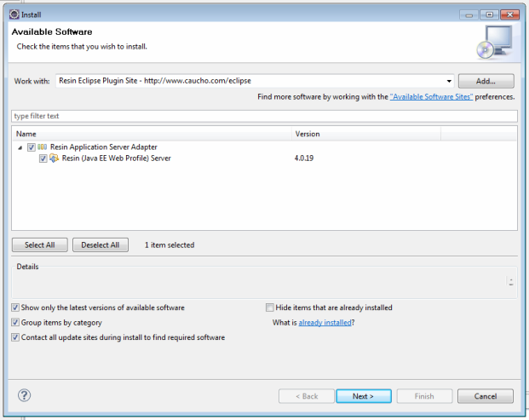The image size is (529, 420).
Task: Collapse the Resin Application Server Adapter tree node
Action: coord(20,147)
